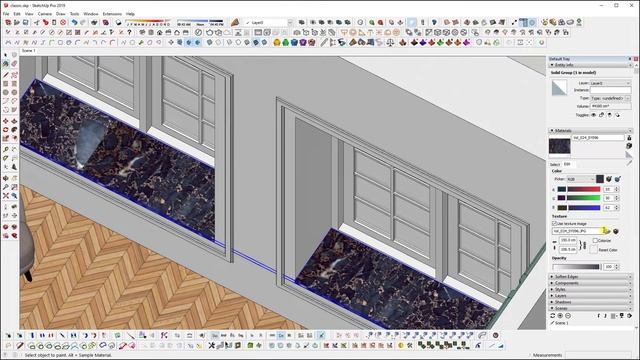640x360 pixels.
Task: Click Match Color on screen icon
Action: click(x=618, y=179)
